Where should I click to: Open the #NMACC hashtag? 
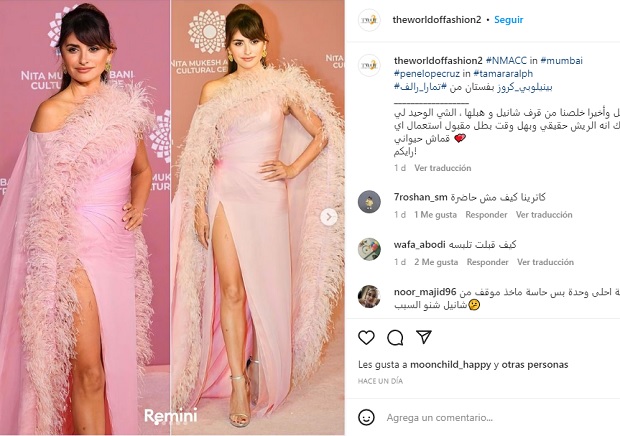[506, 60]
